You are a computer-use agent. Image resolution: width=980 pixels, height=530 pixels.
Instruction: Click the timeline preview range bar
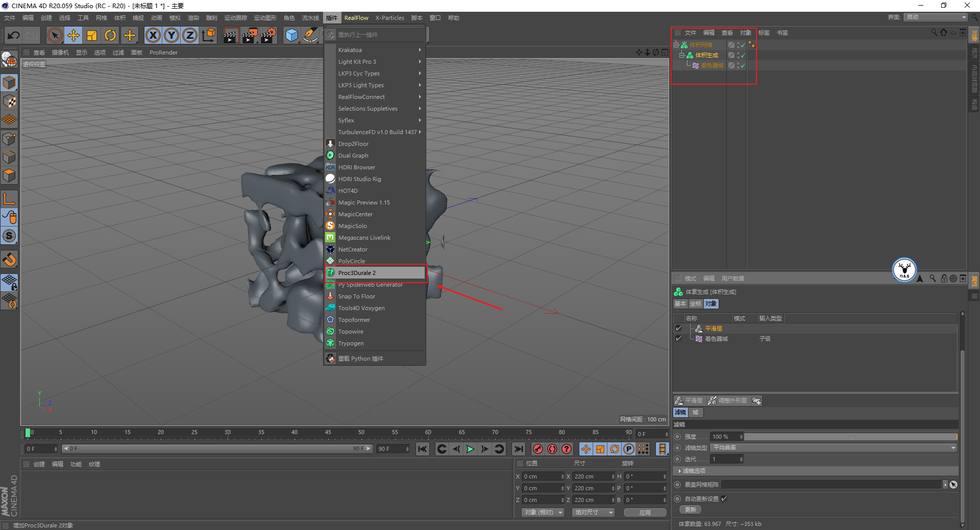(x=217, y=449)
